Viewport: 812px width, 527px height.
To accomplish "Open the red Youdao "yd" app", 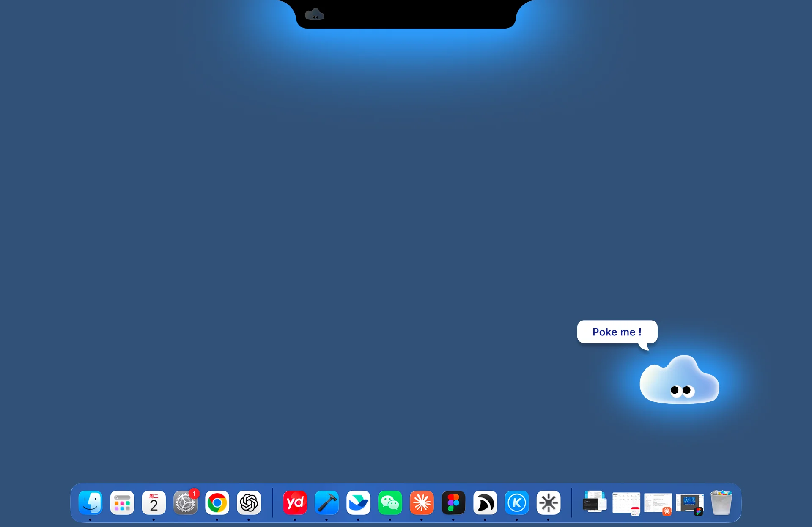I will 295,503.
